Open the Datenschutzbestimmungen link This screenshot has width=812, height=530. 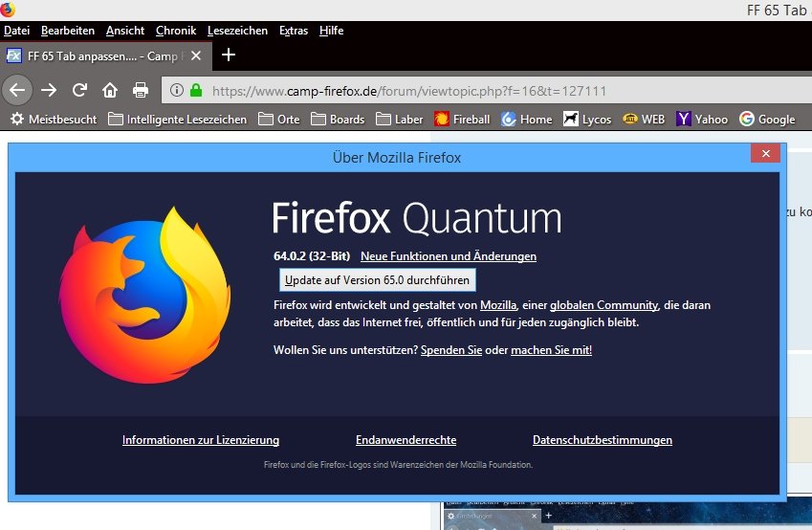point(603,440)
